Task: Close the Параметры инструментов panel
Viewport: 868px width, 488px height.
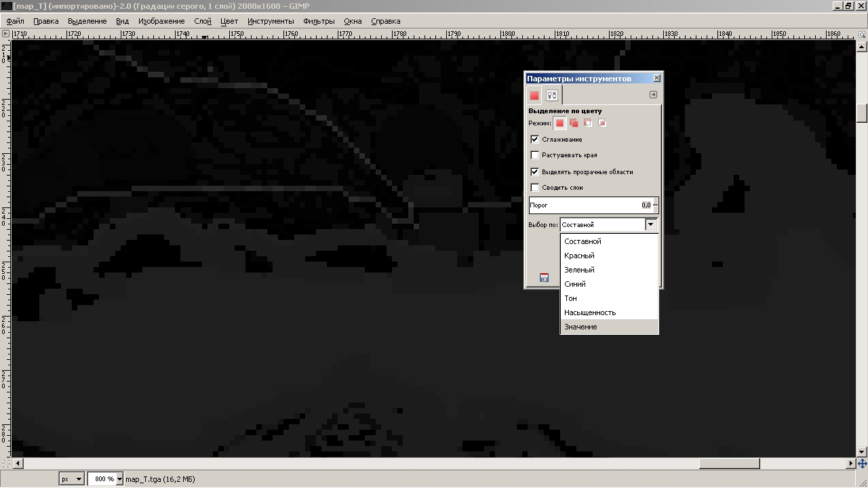Action: point(656,79)
